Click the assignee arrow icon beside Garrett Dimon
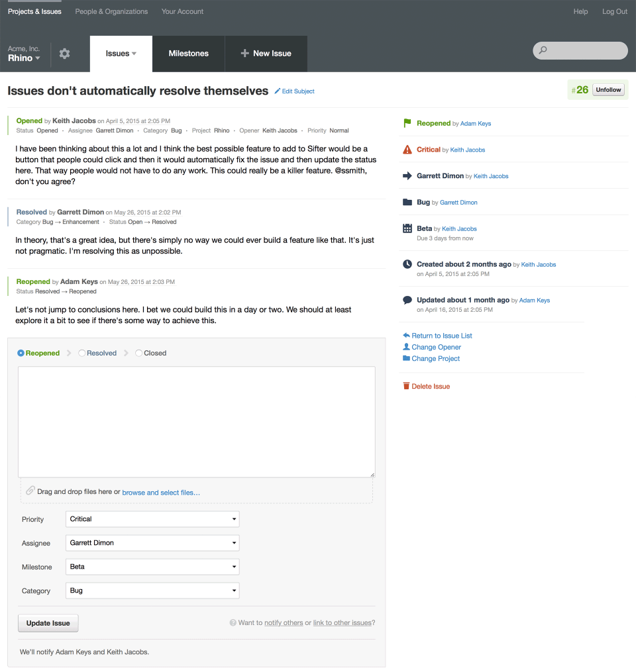 click(407, 175)
